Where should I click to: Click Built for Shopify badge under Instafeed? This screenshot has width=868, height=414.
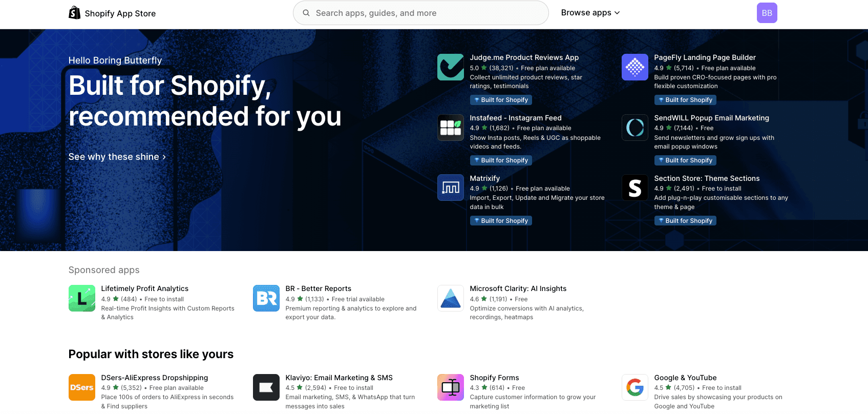(x=501, y=160)
